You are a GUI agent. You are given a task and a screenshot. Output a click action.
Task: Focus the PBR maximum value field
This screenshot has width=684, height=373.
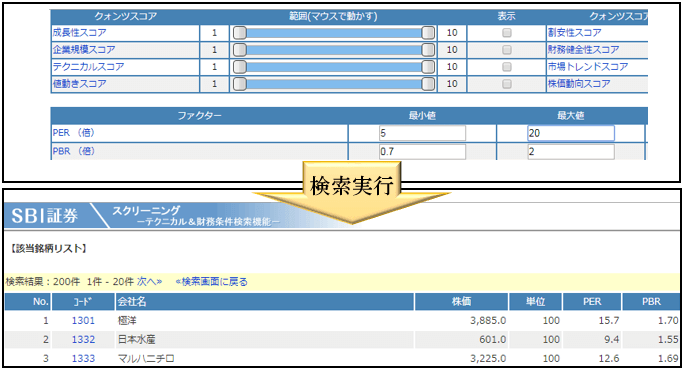point(571,151)
